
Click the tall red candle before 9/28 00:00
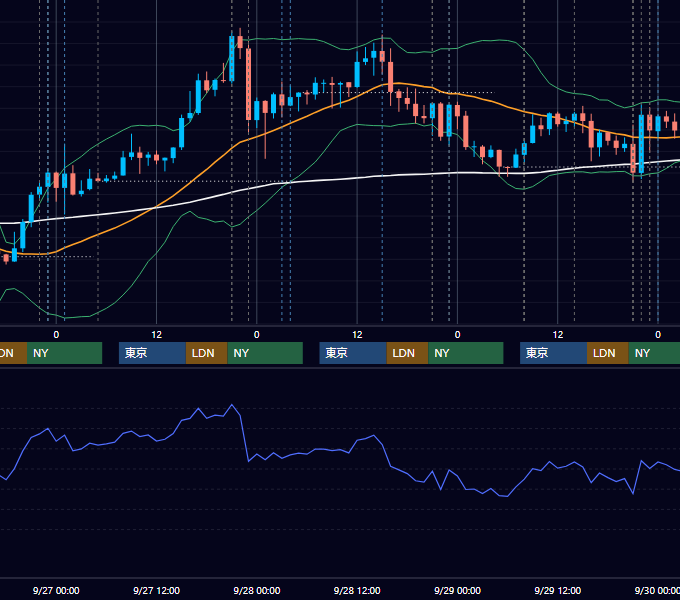point(248,84)
